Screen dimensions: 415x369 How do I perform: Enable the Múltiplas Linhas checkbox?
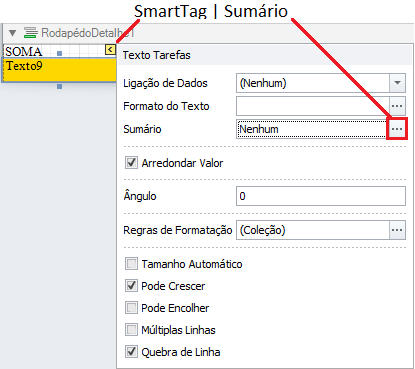click(x=131, y=330)
